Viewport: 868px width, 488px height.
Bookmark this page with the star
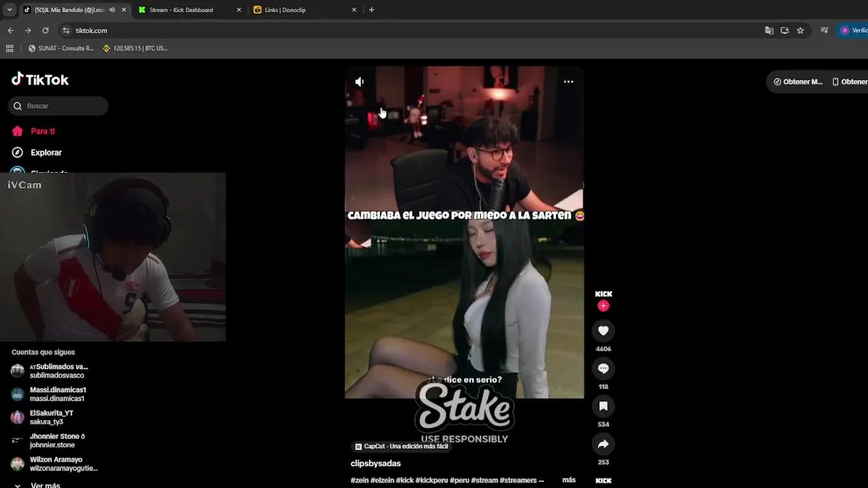800,30
